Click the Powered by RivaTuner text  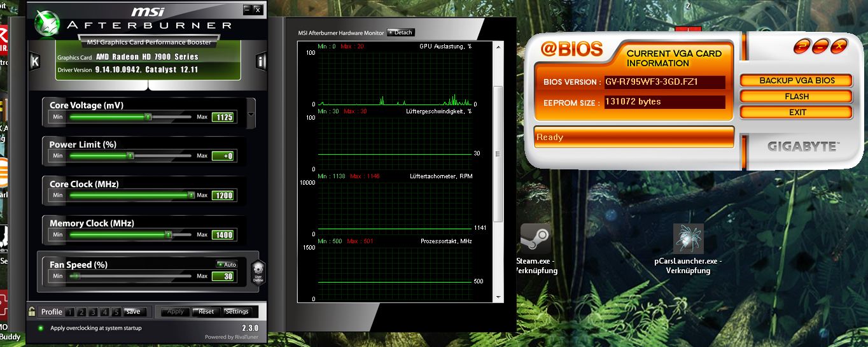click(x=232, y=337)
